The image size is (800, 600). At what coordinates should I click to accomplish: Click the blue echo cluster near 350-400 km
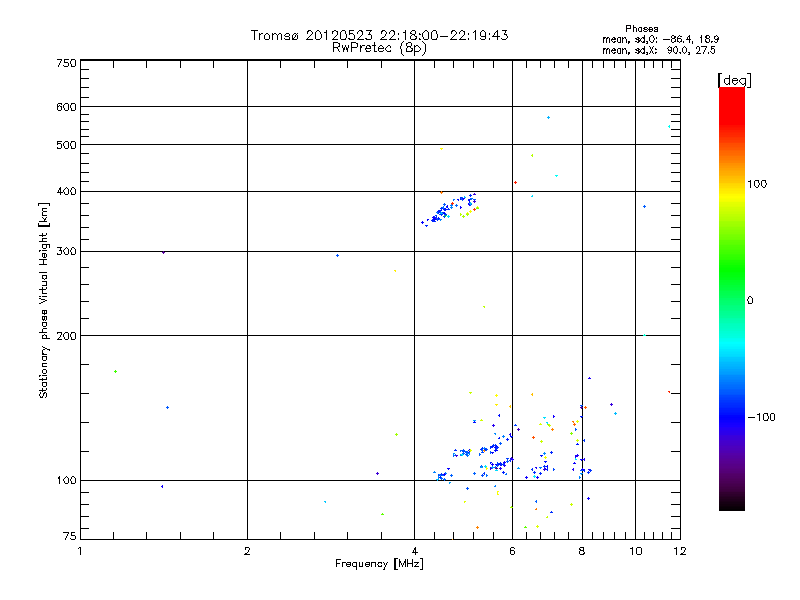(x=449, y=209)
